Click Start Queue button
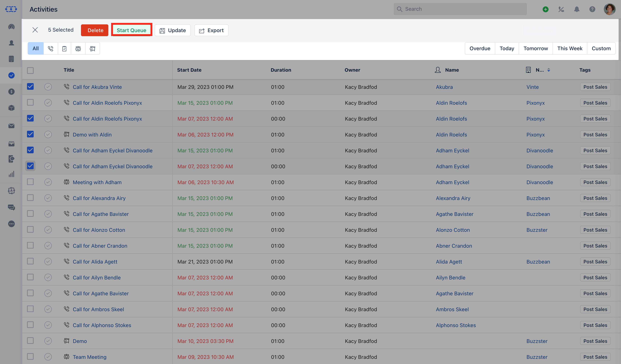Screen dimensions: 621x364 132,30
